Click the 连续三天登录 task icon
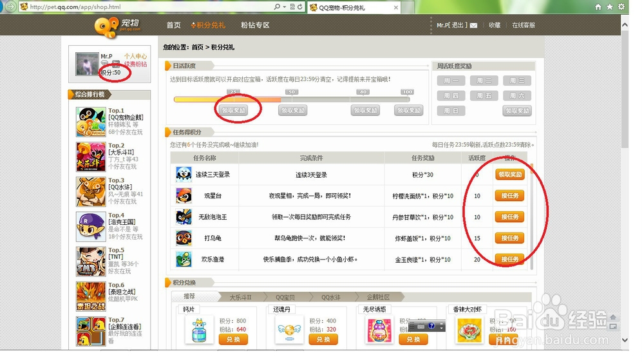Viewport: 644px width, 362px height. (184, 175)
